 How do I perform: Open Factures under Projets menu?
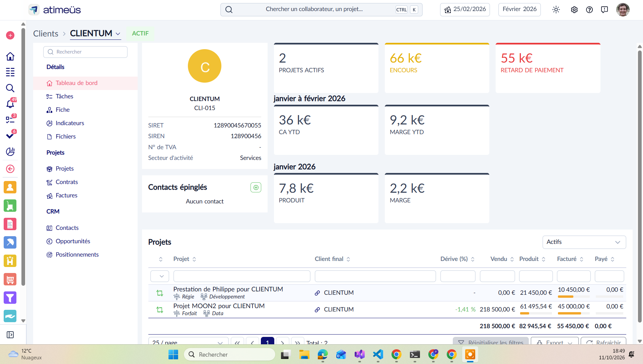tap(66, 195)
